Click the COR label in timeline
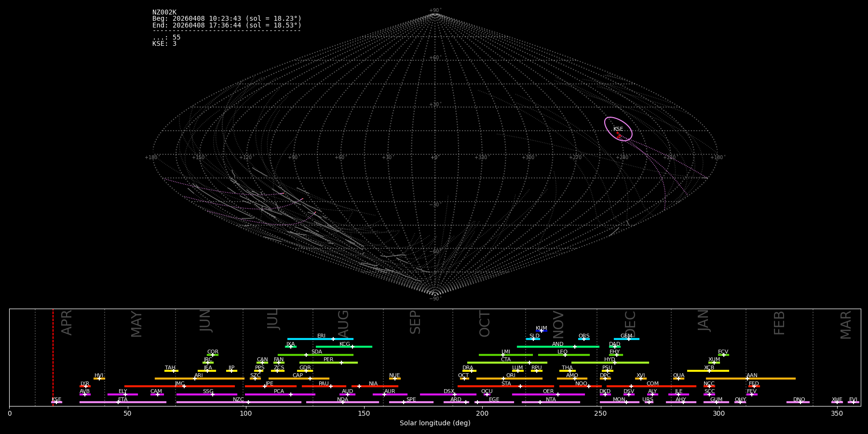This screenshot has width=868, height=434. 213,352
